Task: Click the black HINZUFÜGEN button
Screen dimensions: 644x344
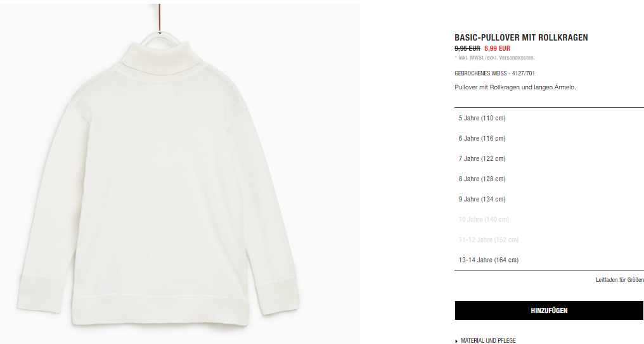Action: tap(549, 310)
